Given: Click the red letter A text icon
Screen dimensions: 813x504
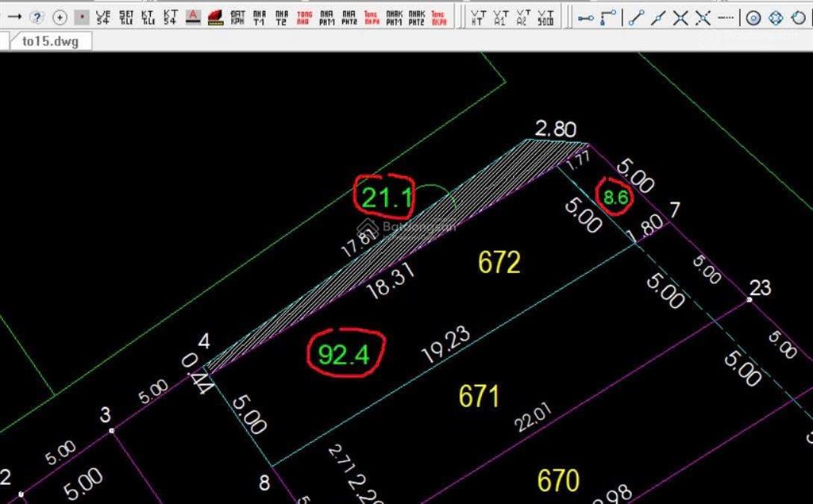Looking at the screenshot, I should click(x=193, y=17).
